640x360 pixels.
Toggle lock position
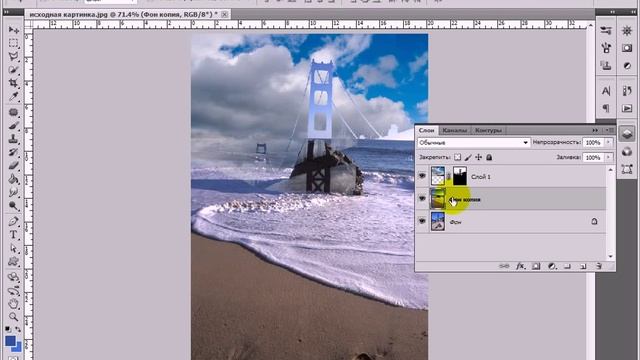click(478, 157)
